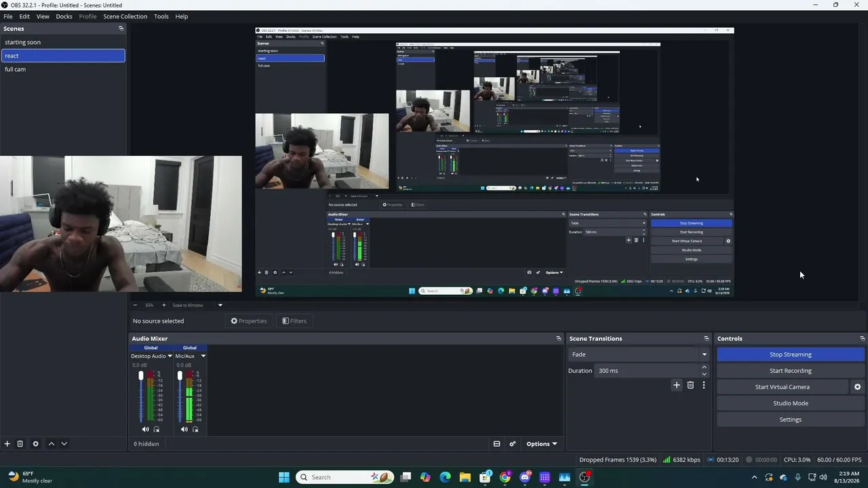Open Copilot app from taskbar
Screen dimensions: 868x488
pos(425,477)
